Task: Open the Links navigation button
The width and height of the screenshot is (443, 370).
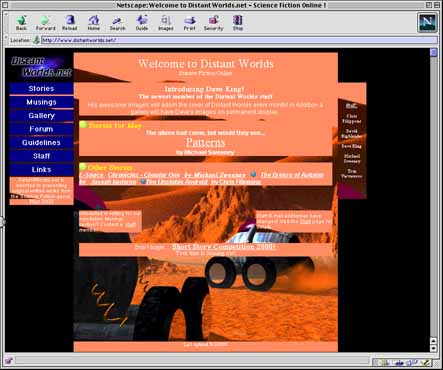Action: (41, 170)
